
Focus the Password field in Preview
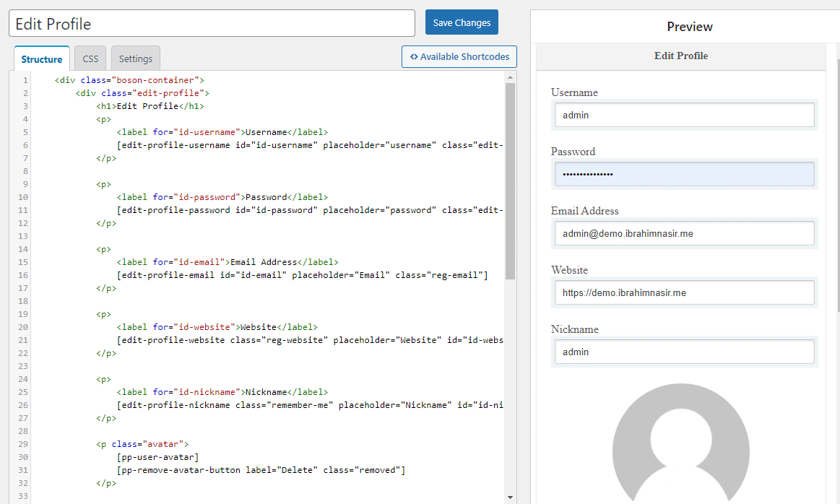684,174
